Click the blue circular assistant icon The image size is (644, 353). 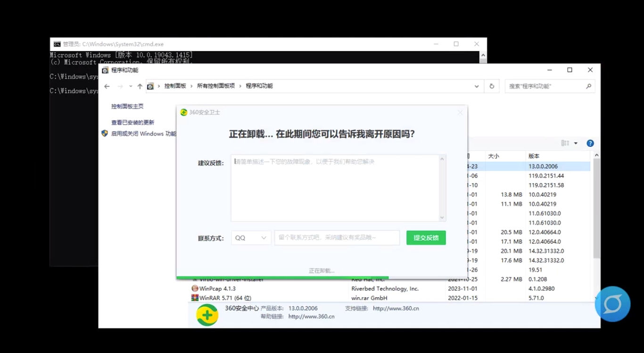612,304
